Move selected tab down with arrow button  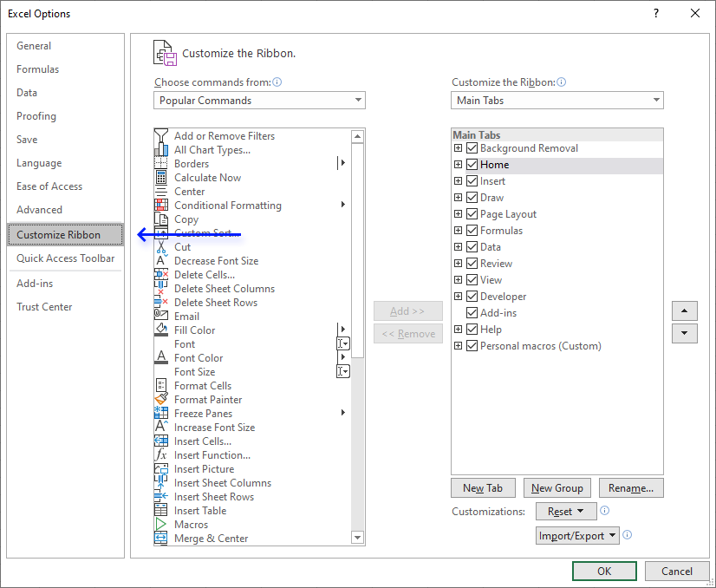click(x=685, y=333)
